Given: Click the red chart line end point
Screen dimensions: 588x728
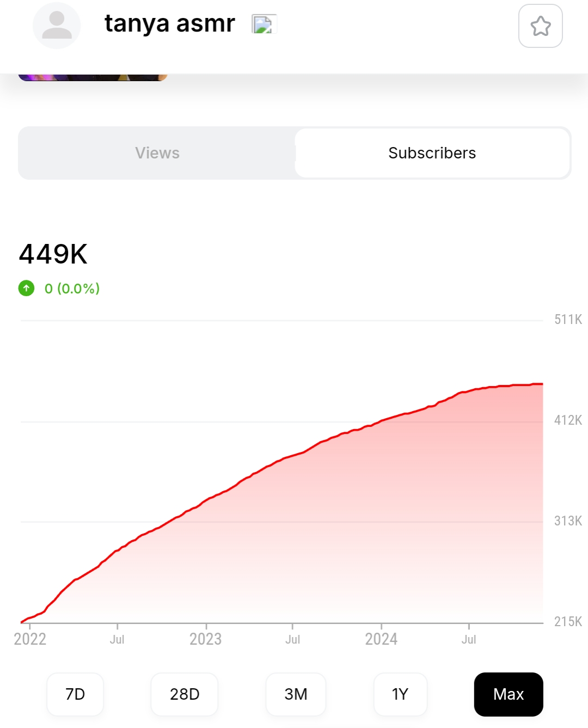Looking at the screenshot, I should click(542, 384).
